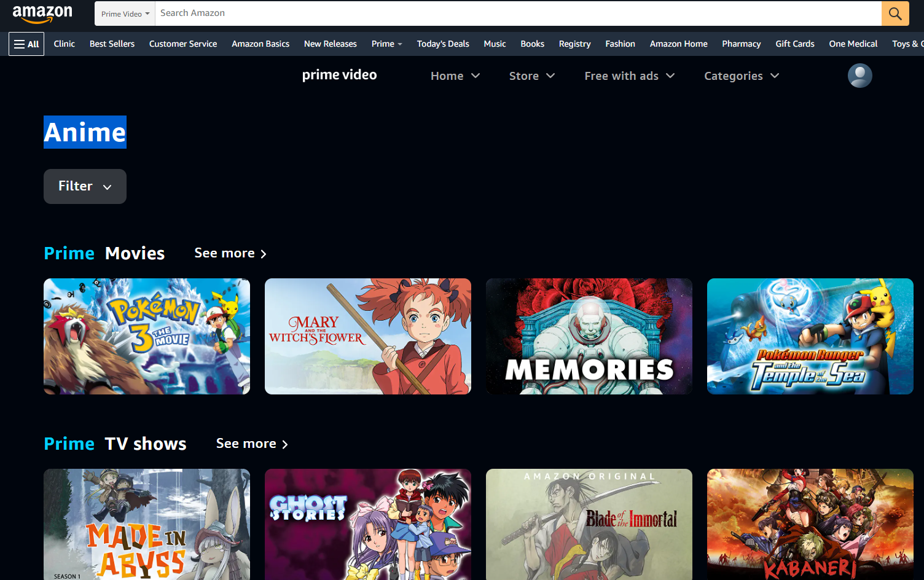Screen dimensions: 924x580
Task: Open the Free with ads dropdown
Action: point(629,76)
